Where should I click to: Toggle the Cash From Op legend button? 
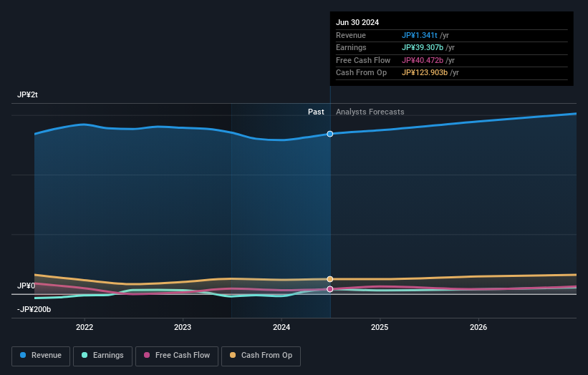pyautogui.click(x=261, y=356)
